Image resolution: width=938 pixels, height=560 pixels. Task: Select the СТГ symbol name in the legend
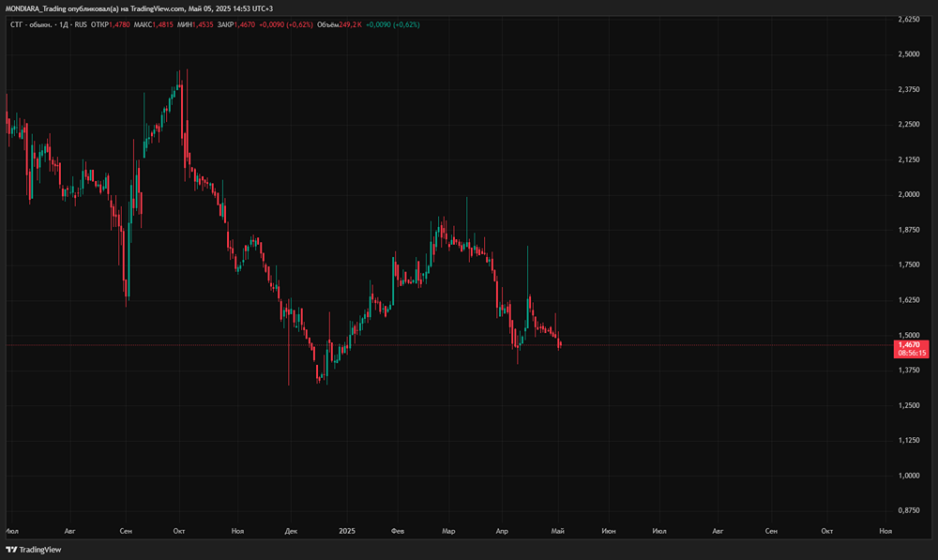coord(16,24)
